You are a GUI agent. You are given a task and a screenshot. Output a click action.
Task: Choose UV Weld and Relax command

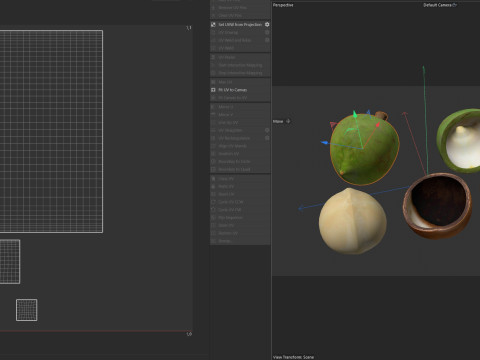235,40
